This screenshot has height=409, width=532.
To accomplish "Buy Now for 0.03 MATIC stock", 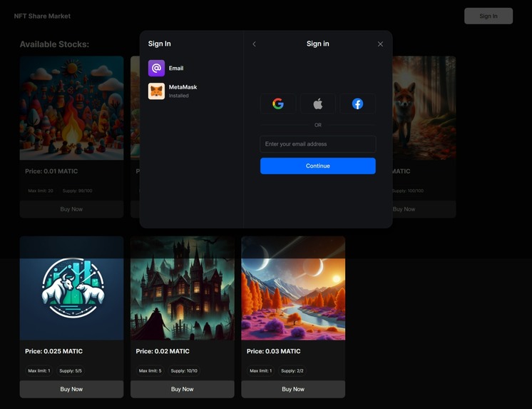I will (293, 389).
